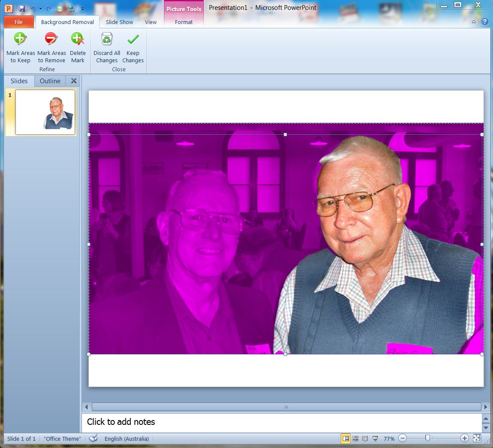Apply Keep Changes checkmark
This screenshot has height=448, width=493.
(133, 48)
